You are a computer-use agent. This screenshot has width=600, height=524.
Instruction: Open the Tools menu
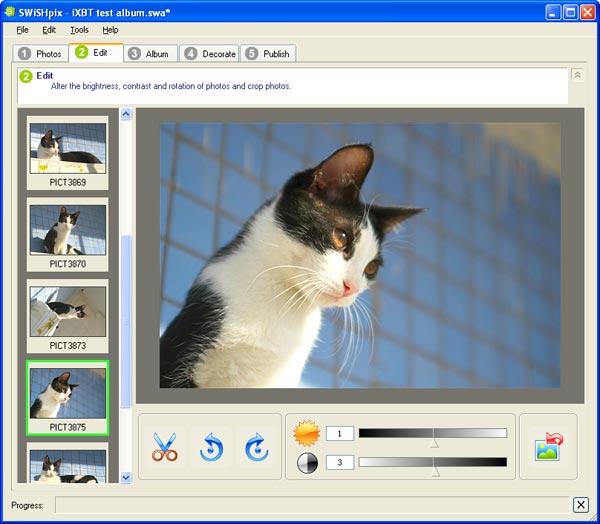pos(79,30)
